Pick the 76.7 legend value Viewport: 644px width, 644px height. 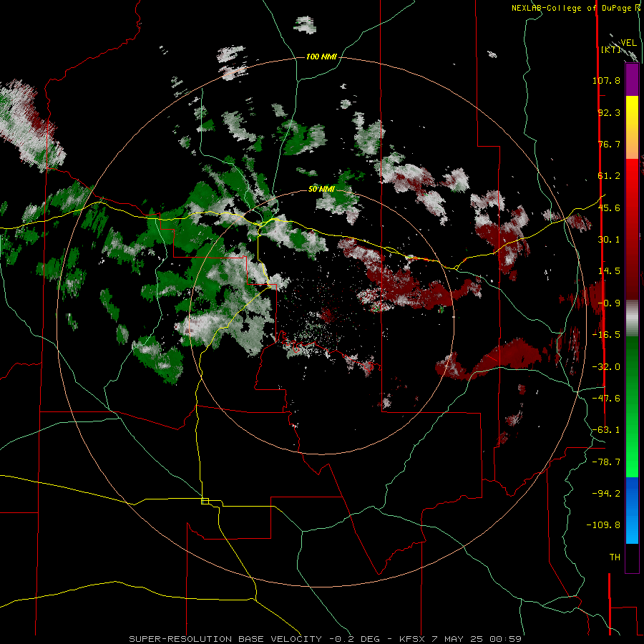pos(609,144)
